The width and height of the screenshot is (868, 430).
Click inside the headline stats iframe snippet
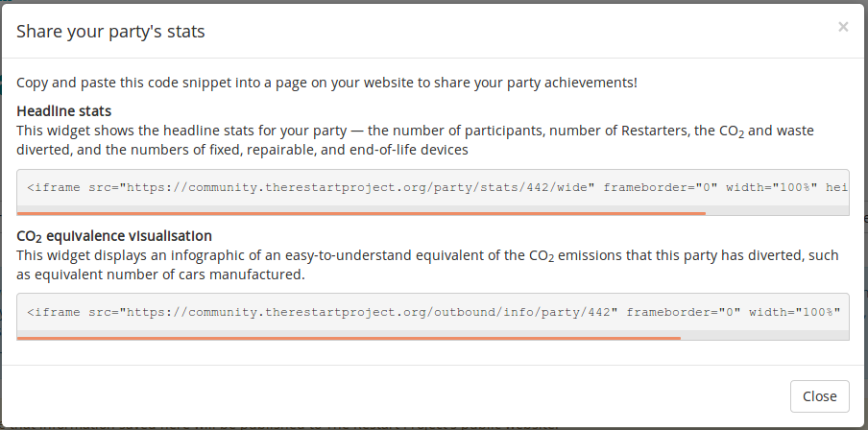[432, 187]
